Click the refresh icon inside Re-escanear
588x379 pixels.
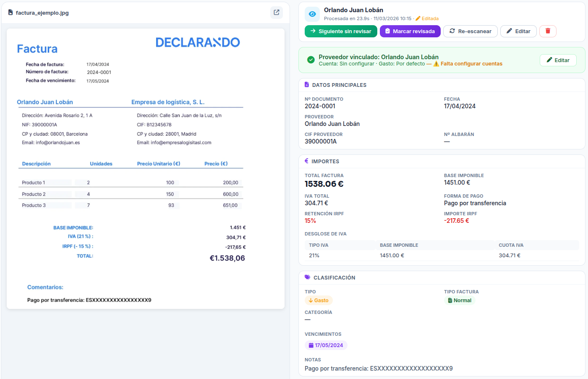(x=452, y=31)
